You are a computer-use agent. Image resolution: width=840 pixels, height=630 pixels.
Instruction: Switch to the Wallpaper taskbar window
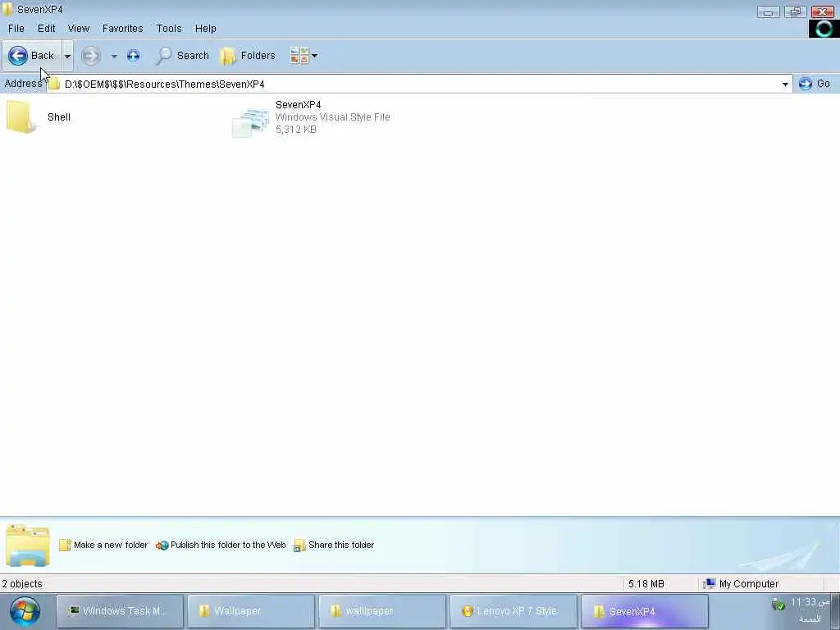[x=251, y=610]
